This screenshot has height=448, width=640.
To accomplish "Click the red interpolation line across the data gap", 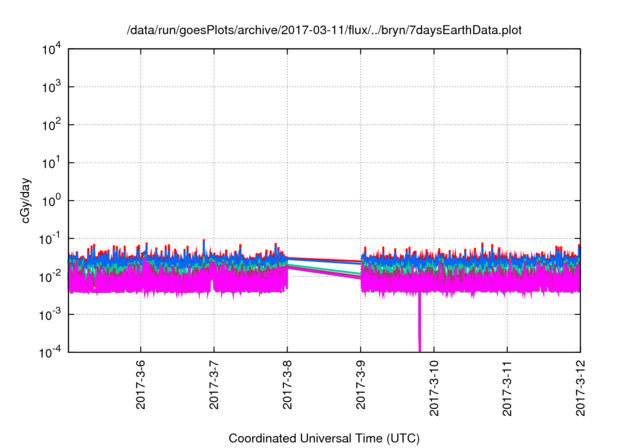I will tap(324, 259).
